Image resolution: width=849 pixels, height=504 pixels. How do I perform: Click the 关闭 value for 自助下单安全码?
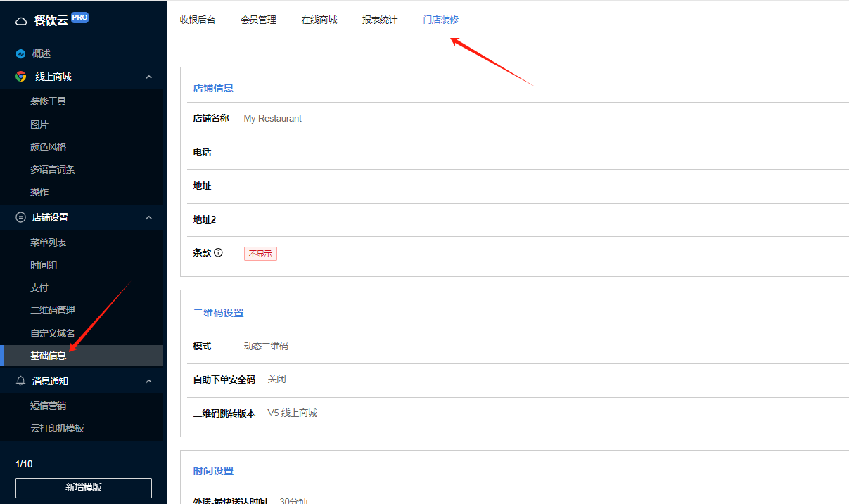[276, 380]
